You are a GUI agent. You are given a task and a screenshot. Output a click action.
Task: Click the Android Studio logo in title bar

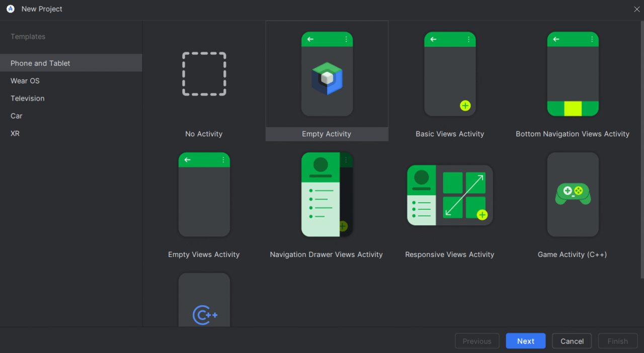(x=11, y=9)
